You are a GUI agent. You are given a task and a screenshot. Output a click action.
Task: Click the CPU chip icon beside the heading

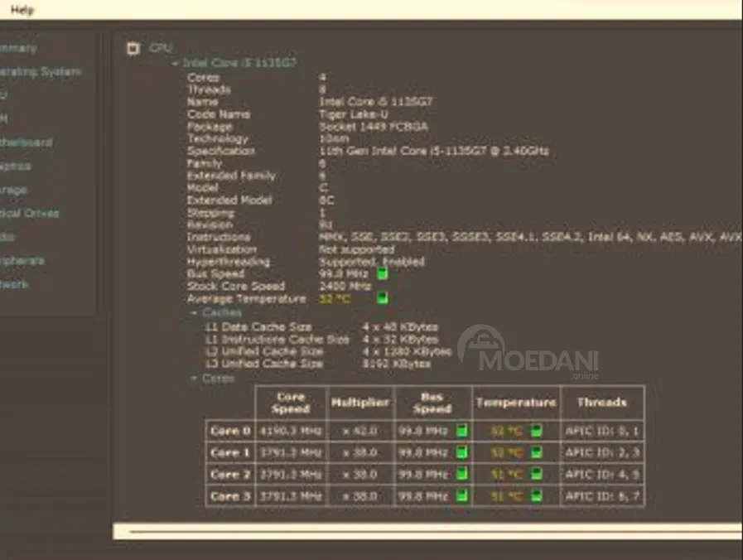133,49
